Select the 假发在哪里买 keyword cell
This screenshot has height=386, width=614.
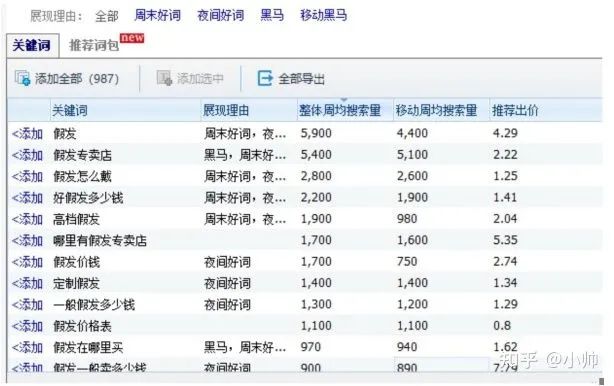tap(88, 347)
